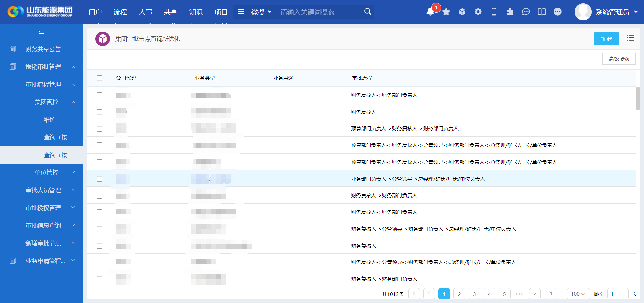The height and width of the screenshot is (303, 644).
Task: Open the 100 per-page size dropdown
Action: [x=578, y=294]
